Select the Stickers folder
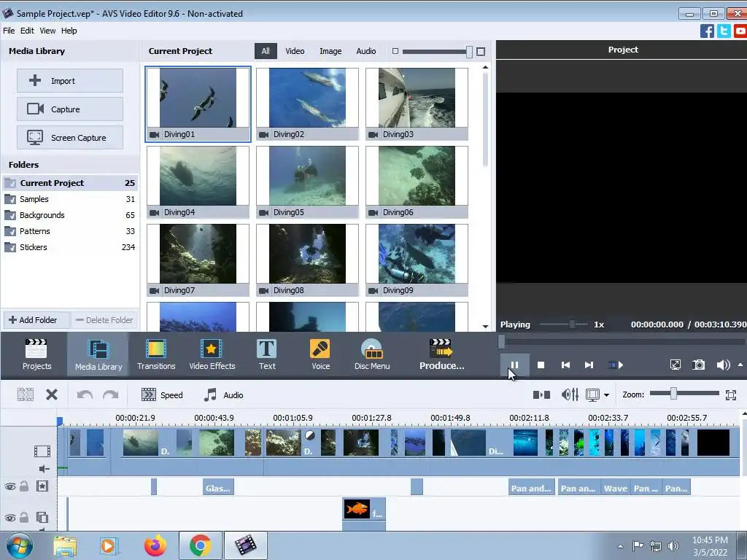 (70, 247)
